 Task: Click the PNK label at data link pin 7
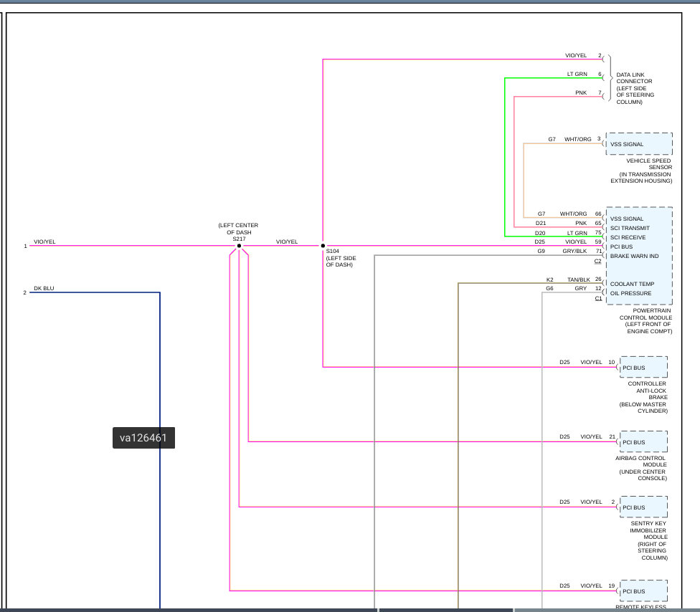pyautogui.click(x=581, y=92)
